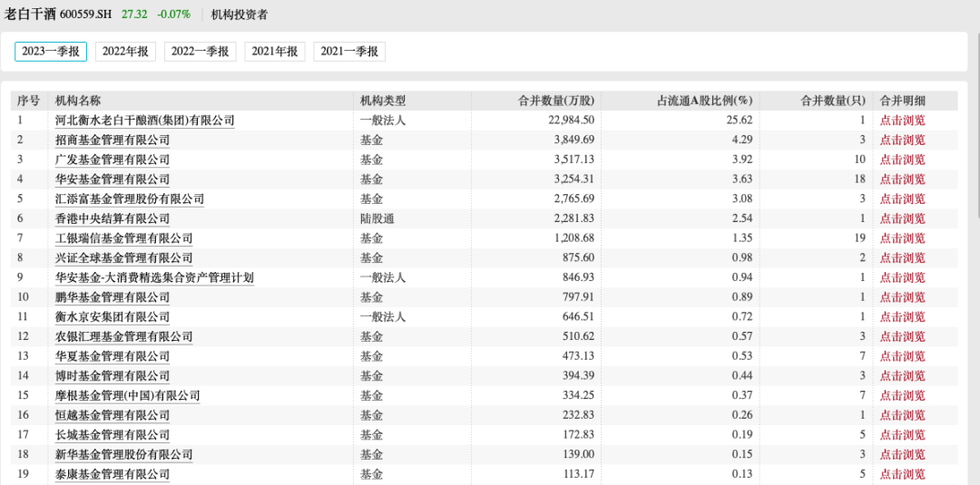Open the 2022一季报 report tab
This screenshot has height=485, width=980.
[x=201, y=52]
